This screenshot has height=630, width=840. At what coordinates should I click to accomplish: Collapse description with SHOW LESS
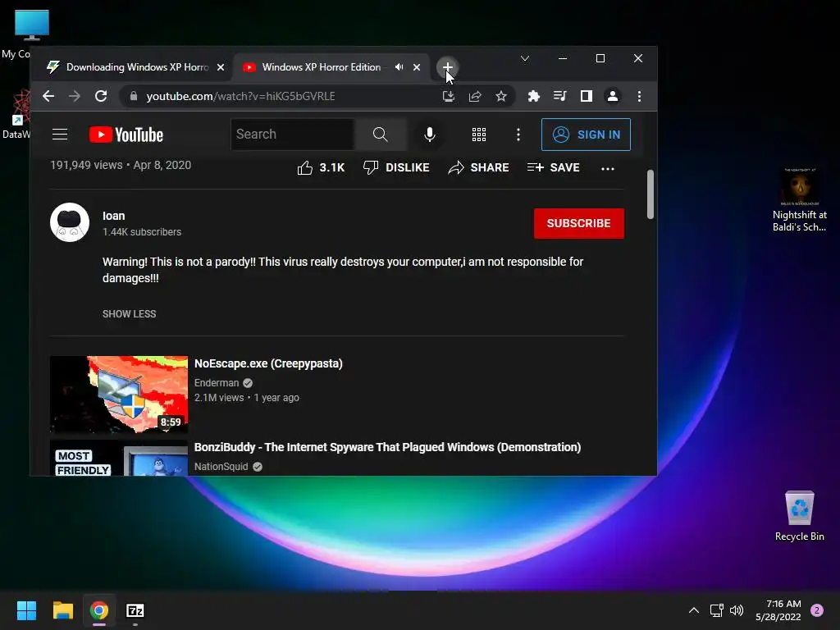(129, 314)
